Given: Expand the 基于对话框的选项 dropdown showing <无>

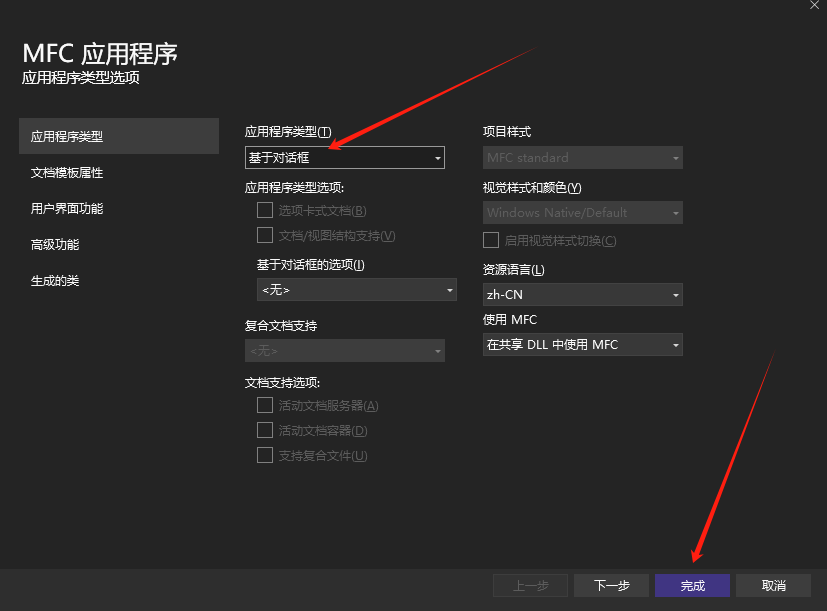Looking at the screenshot, I should 357,290.
